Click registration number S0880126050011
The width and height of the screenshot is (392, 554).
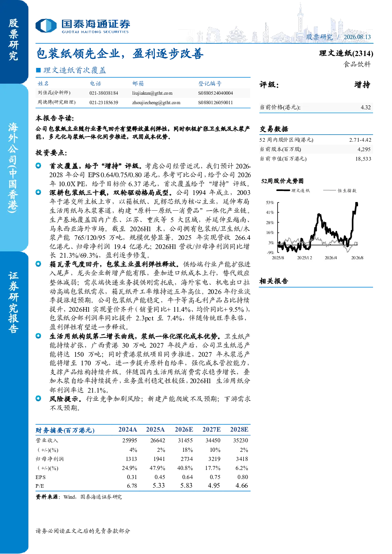click(x=216, y=103)
